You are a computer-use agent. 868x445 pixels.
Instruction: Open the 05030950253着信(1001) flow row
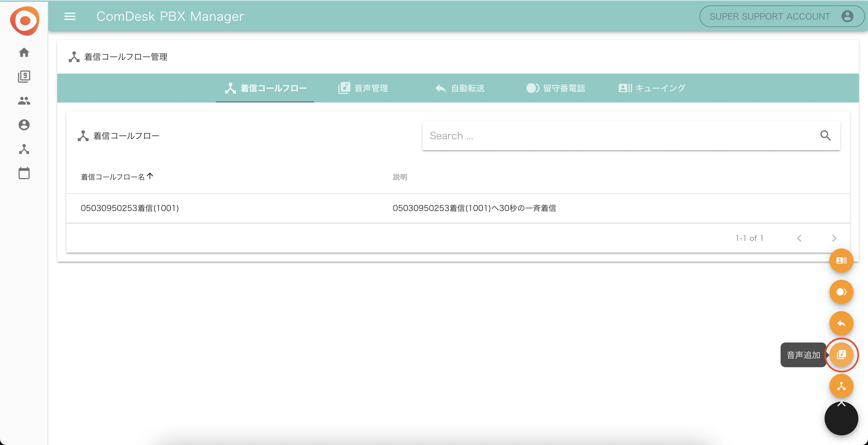(x=458, y=208)
